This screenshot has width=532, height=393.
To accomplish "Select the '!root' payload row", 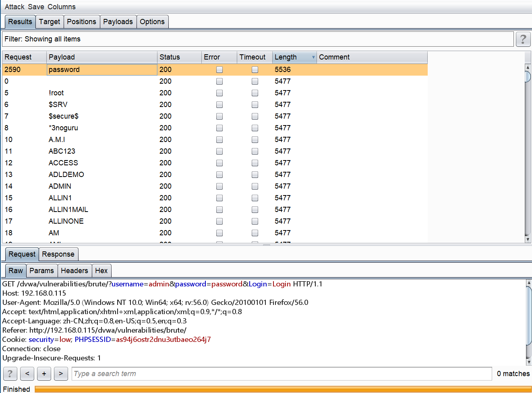I will click(215, 93).
